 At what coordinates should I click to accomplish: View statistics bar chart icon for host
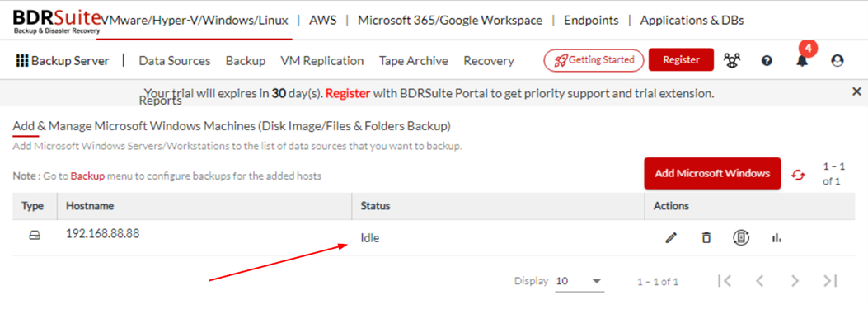click(777, 238)
